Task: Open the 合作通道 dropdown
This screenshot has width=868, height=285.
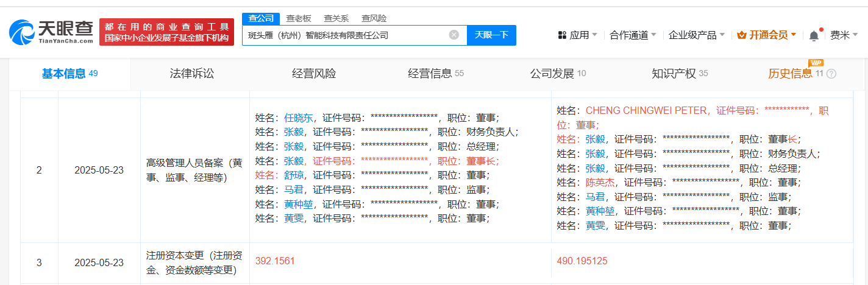Action: click(633, 35)
